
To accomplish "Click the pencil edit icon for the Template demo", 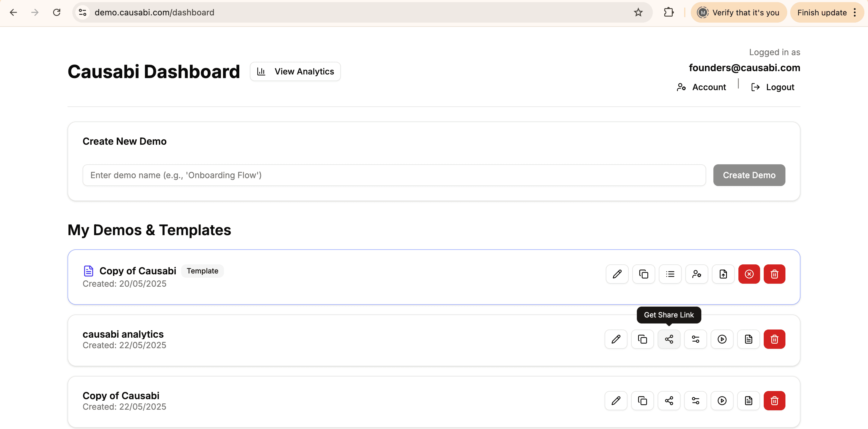I will point(617,274).
